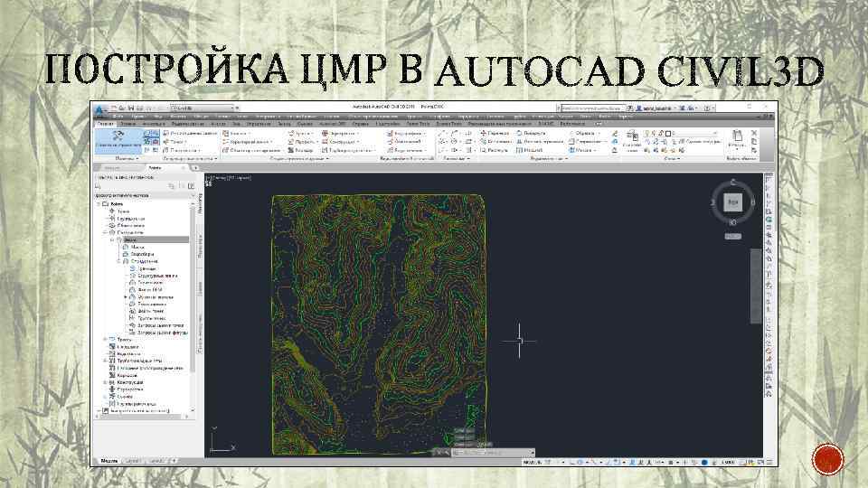The image size is (868, 488).
Task: Select Коридоры in the tree
Action: pyautogui.click(x=127, y=375)
